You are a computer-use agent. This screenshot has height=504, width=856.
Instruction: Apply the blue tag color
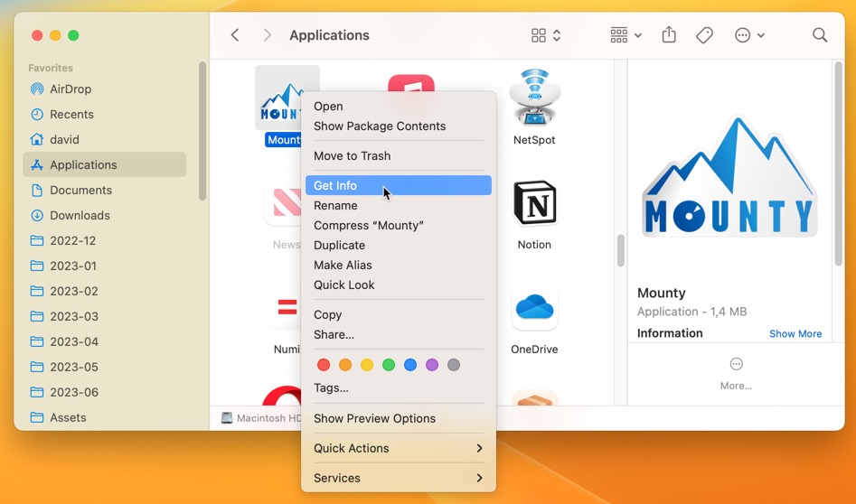(410, 365)
